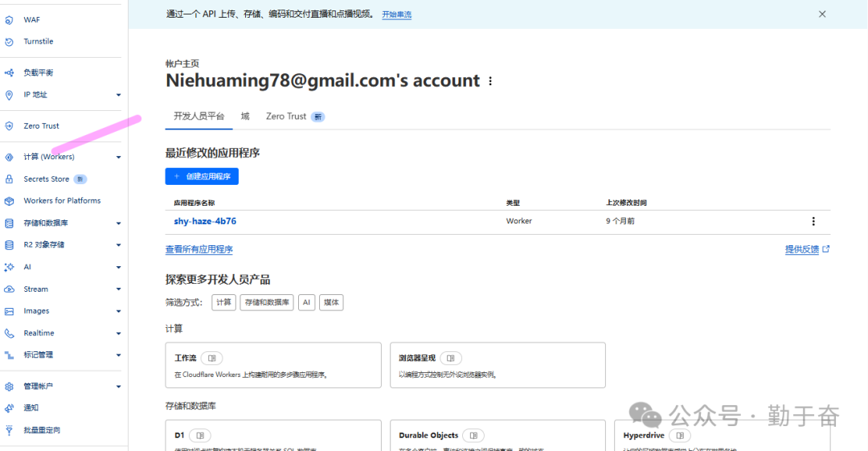Viewport: 868px width, 451px height.
Task: Open Secrets Store menu item
Action: click(47, 179)
